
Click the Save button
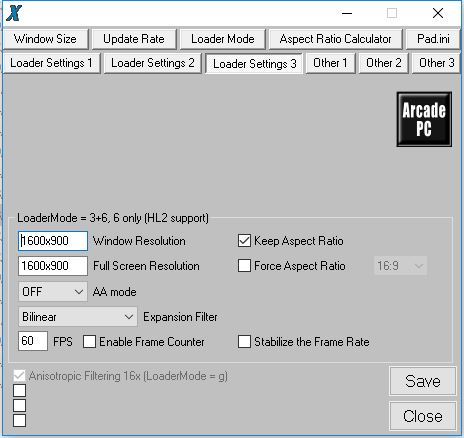pos(423,381)
